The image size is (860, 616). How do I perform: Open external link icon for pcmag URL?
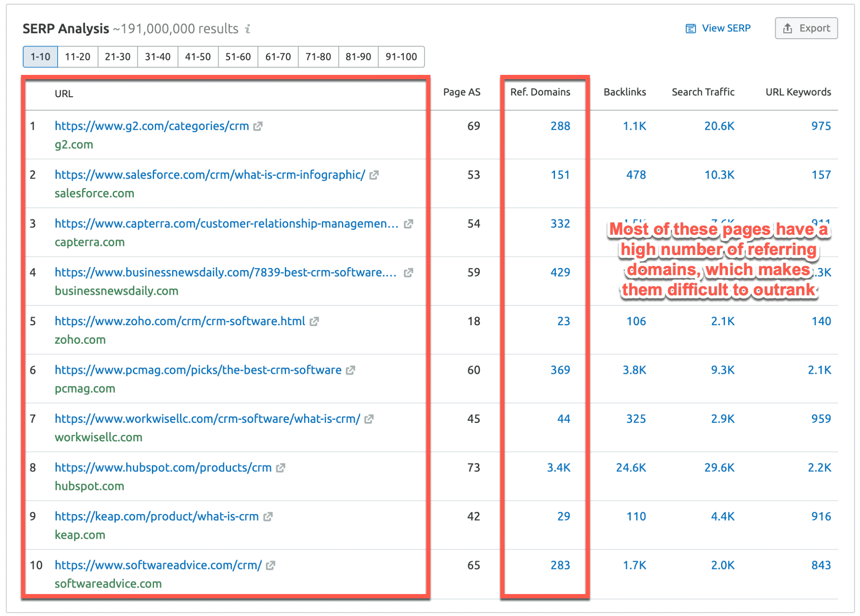(x=351, y=370)
